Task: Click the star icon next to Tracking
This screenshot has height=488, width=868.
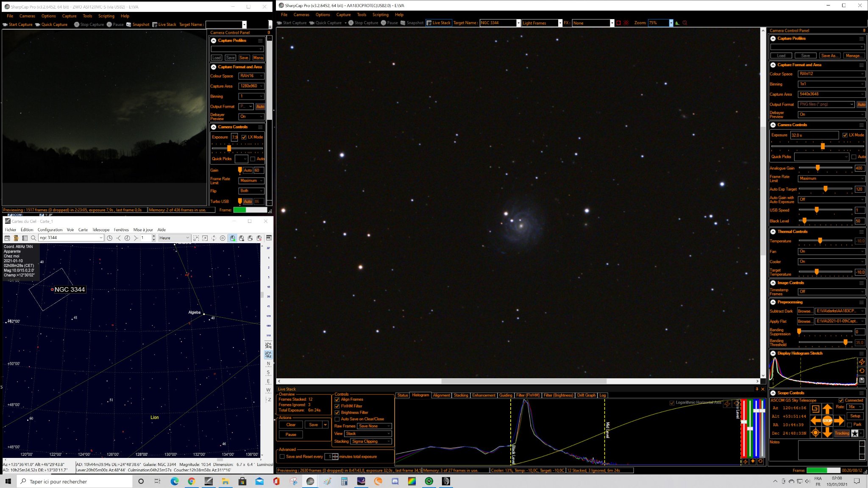Action: point(855,433)
